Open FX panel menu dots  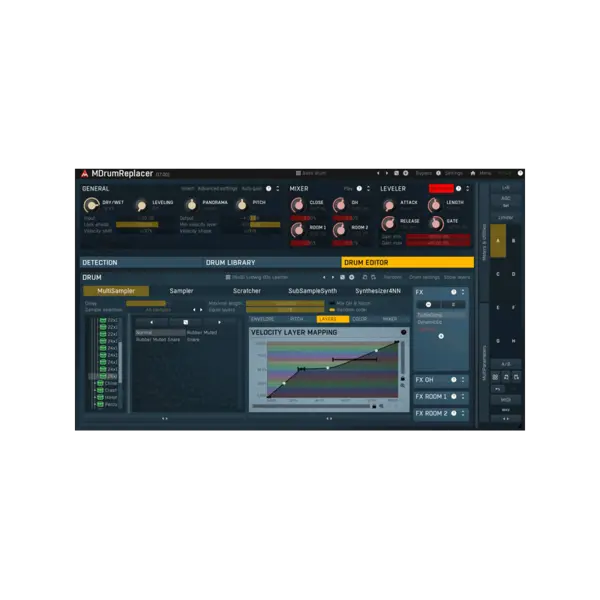tap(463, 292)
